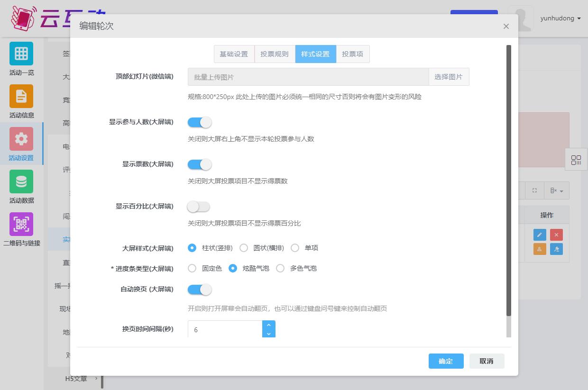Screen dimensions: 588x390
Task: Click the floating QR code icon
Action: (576, 160)
